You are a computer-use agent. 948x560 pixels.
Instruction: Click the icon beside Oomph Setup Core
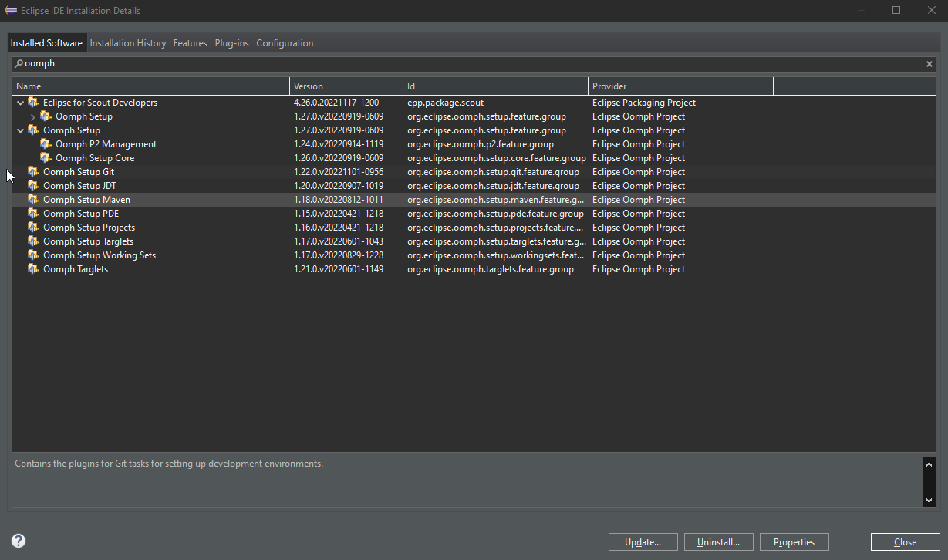pyautogui.click(x=46, y=158)
